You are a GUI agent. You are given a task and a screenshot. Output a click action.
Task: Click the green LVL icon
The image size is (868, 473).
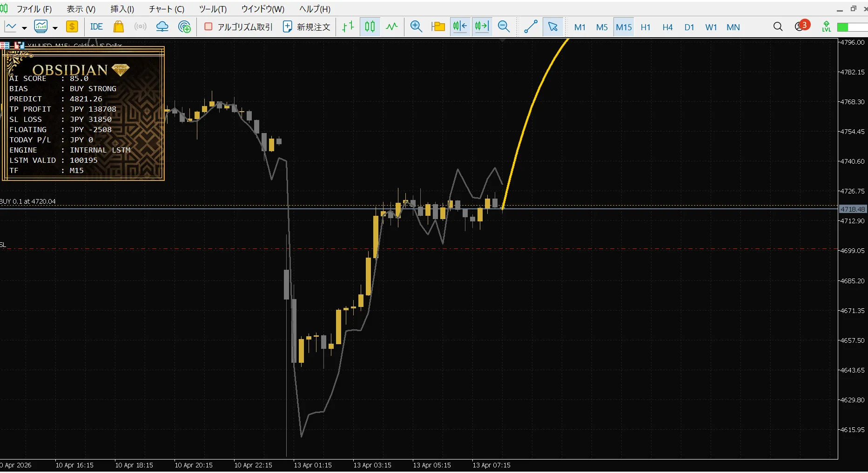[x=827, y=27]
